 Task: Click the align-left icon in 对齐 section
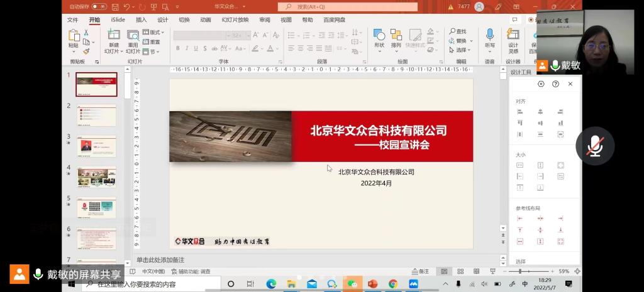tap(520, 112)
